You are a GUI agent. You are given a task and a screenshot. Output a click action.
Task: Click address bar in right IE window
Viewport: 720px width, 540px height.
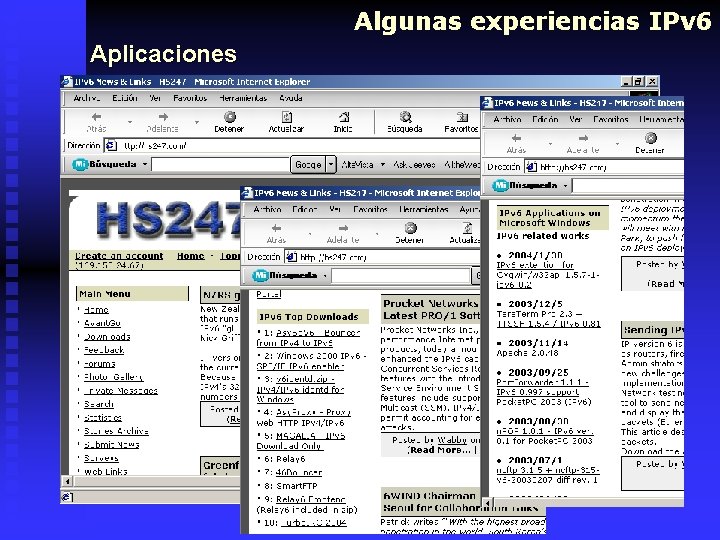point(604,167)
